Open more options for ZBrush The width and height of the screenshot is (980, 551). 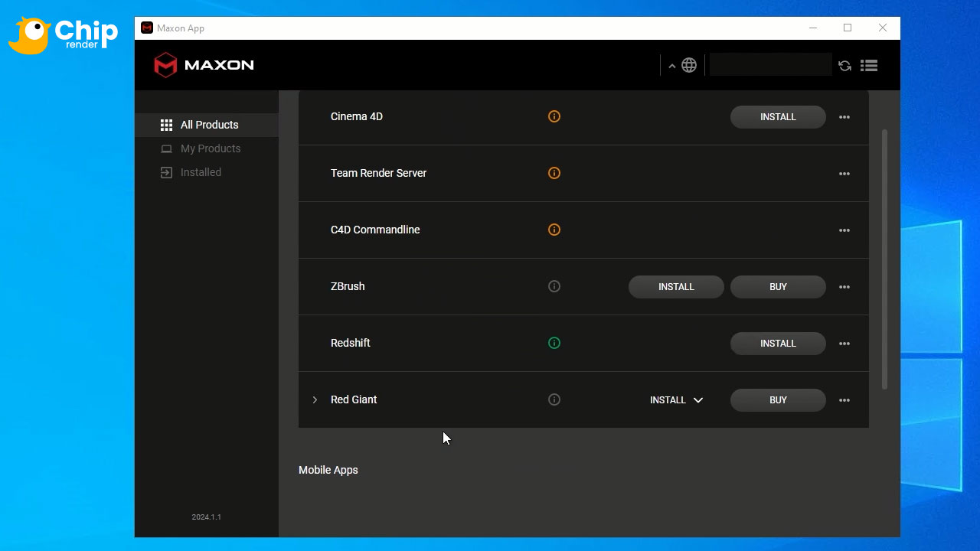[844, 287]
